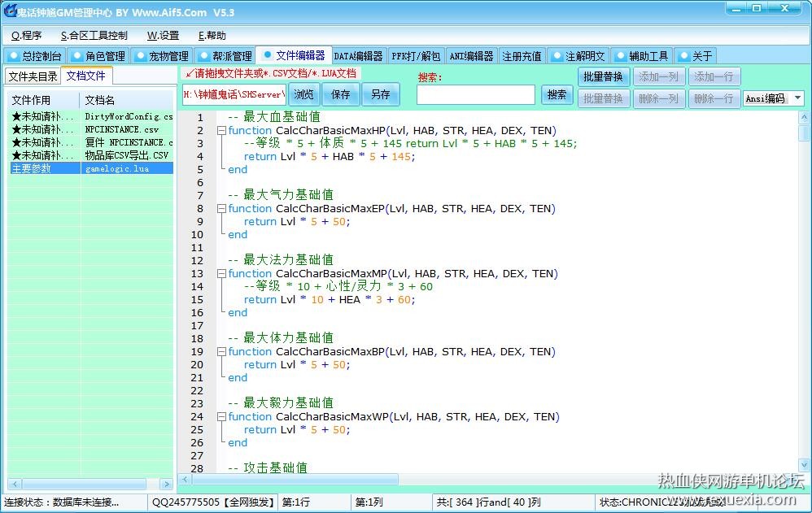Switch to the 帮派管理 tab
812x513 pixels.
pos(226,56)
